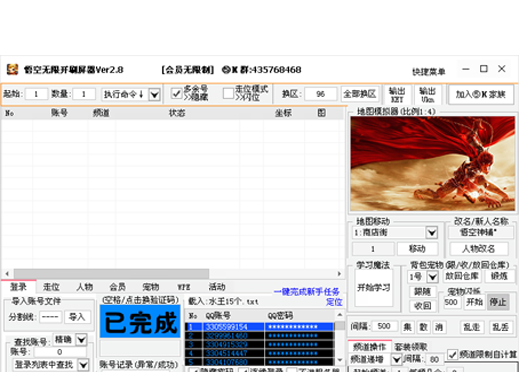Click the 输出 NET button
The image size is (519, 372).
coord(397,94)
